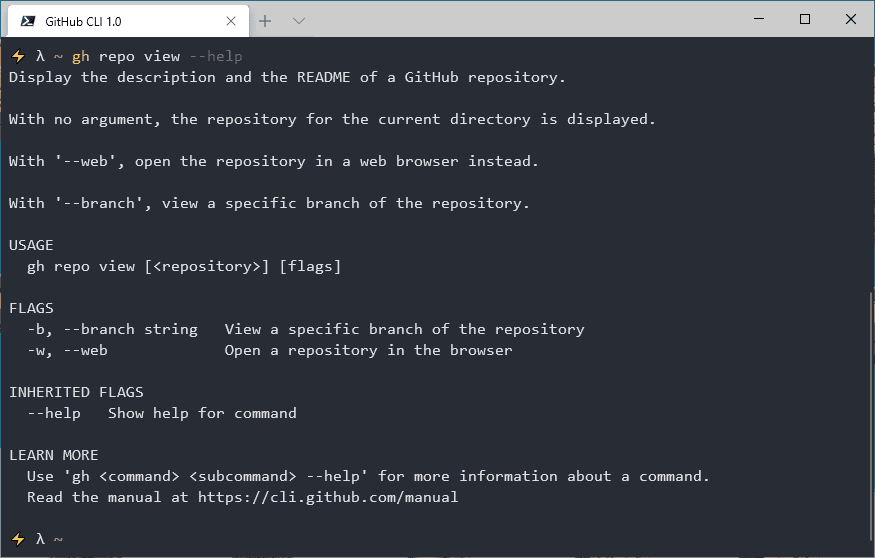The width and height of the screenshot is (875, 558).
Task: Click the lightning bolt icon in the top prompt
Action: (x=18, y=56)
